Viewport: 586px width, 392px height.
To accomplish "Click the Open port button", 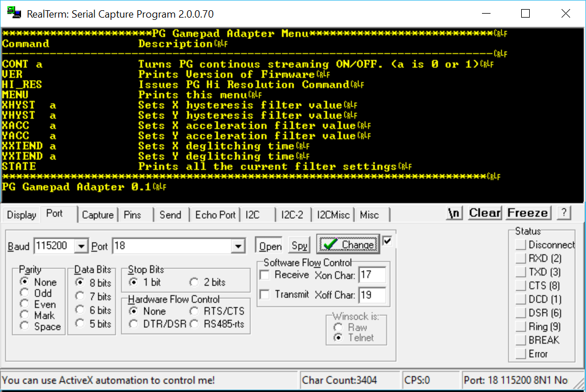I will [270, 246].
